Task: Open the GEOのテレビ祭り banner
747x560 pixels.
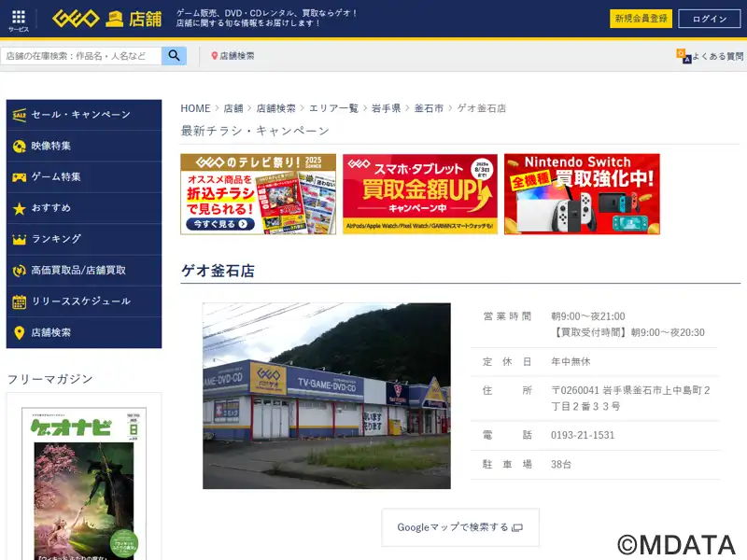Action: (259, 194)
